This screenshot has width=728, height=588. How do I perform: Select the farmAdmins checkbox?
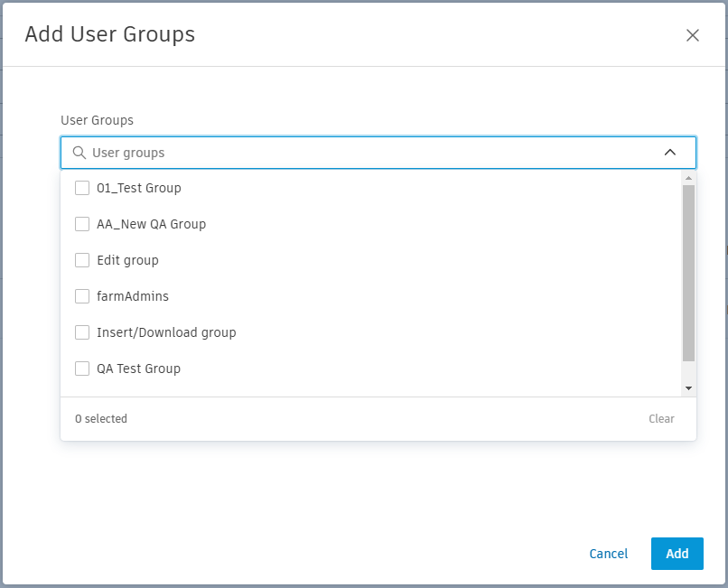point(82,296)
